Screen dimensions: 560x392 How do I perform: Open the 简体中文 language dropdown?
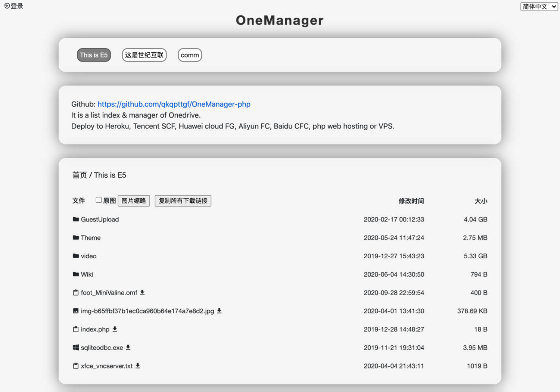[539, 6]
